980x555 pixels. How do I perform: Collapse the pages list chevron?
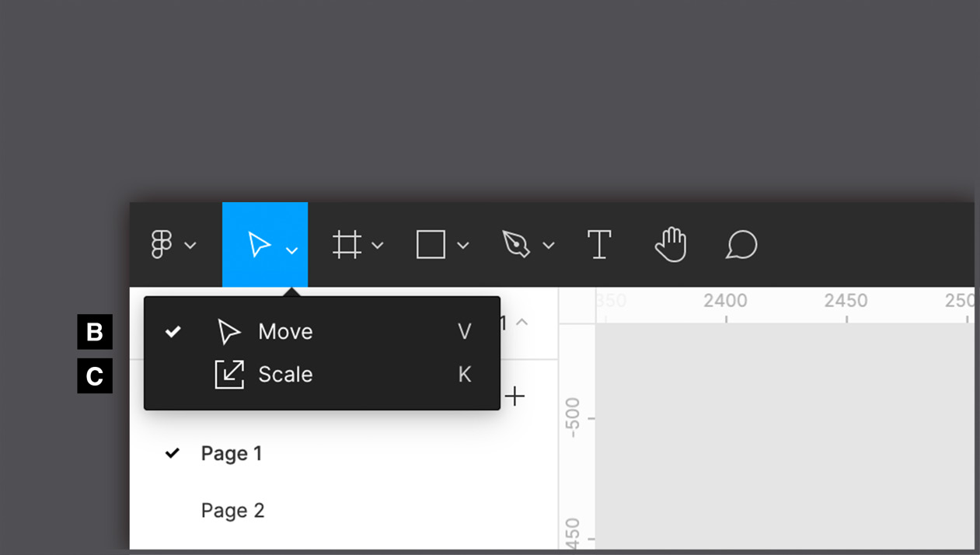[522, 322]
